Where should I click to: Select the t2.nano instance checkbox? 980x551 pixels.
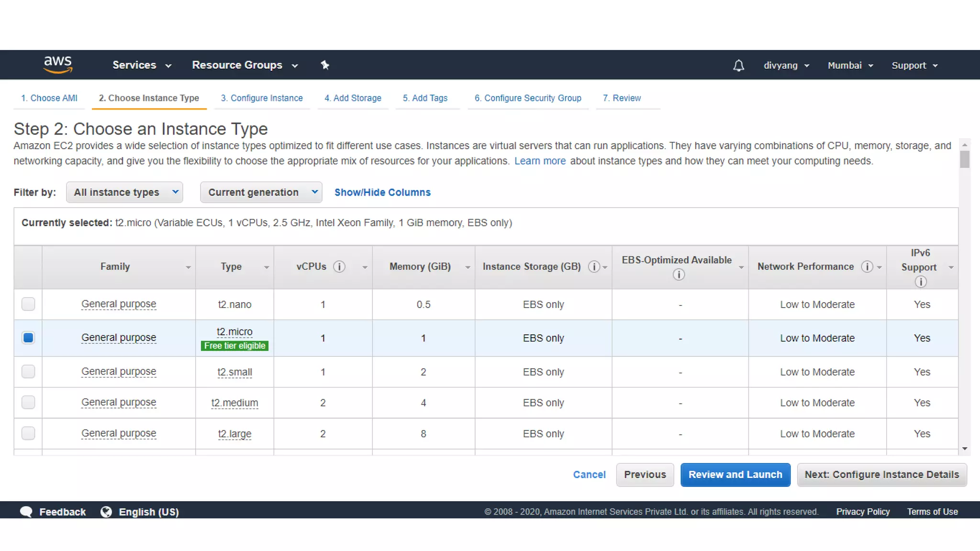coord(28,304)
